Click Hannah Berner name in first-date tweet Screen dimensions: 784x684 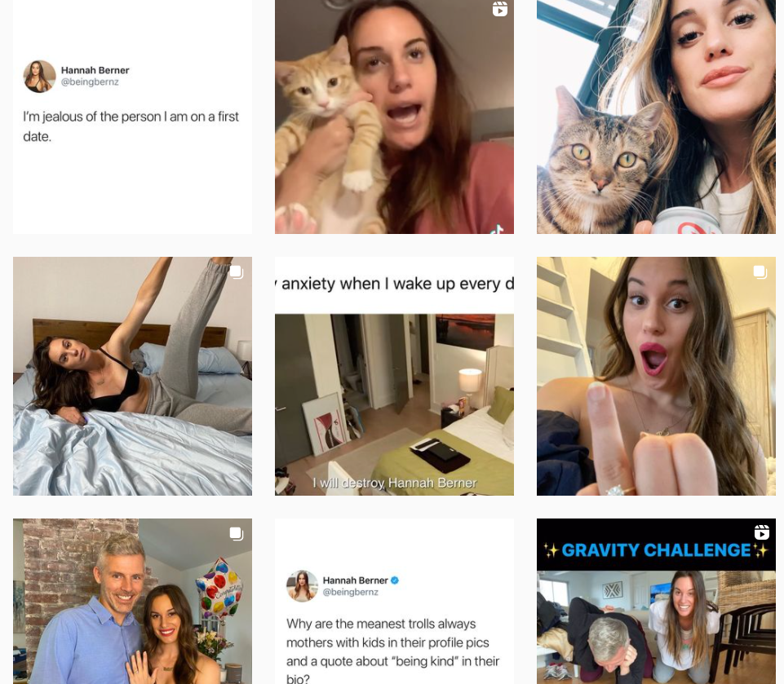(x=95, y=70)
